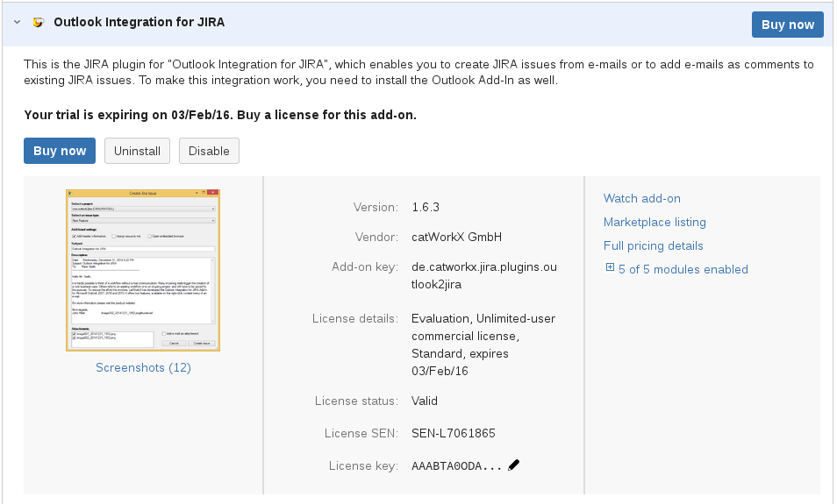Click the Outlook Integration add-on logo icon

tap(38, 23)
